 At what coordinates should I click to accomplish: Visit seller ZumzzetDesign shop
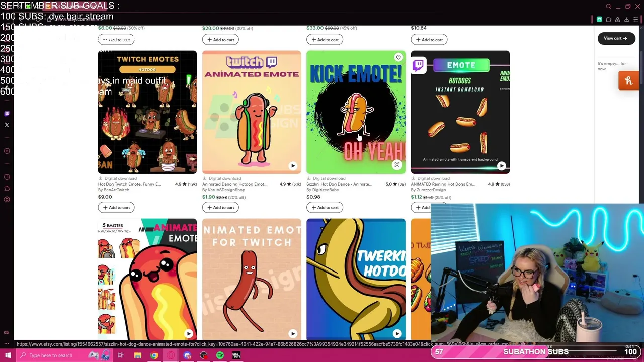click(428, 190)
